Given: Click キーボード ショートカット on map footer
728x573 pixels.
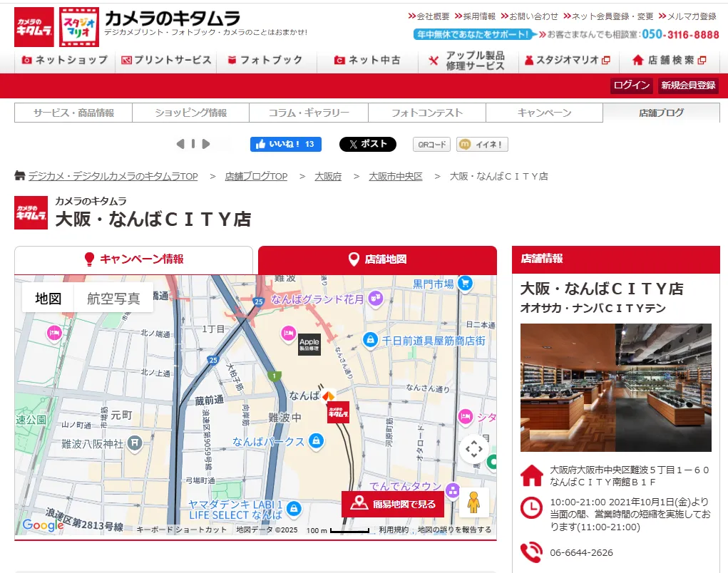Looking at the screenshot, I should [182, 530].
